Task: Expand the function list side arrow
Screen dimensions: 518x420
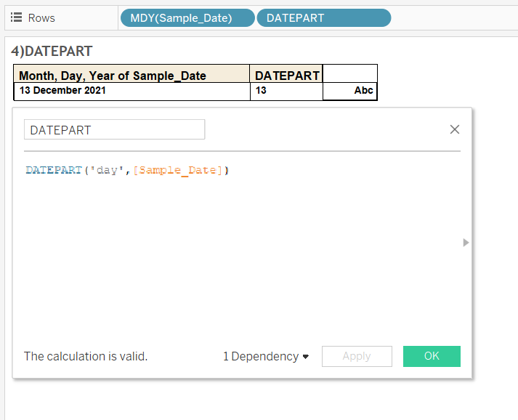Action: [466, 243]
